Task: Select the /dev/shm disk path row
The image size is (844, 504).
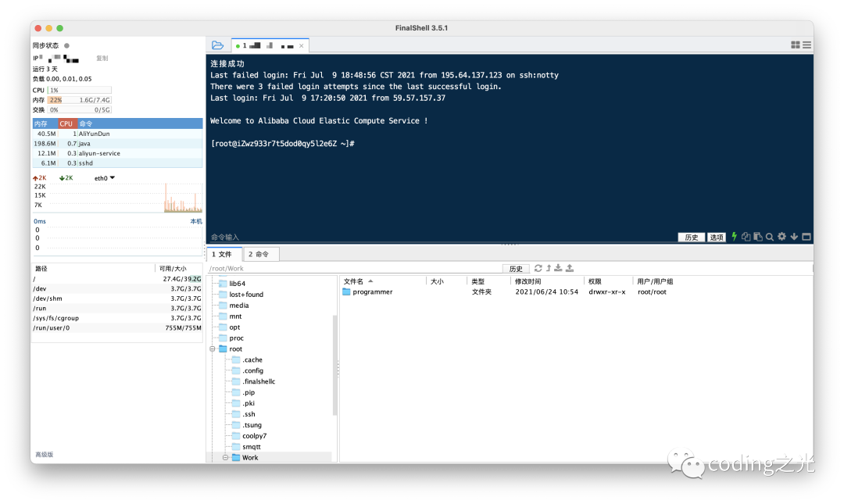Action: (x=117, y=298)
